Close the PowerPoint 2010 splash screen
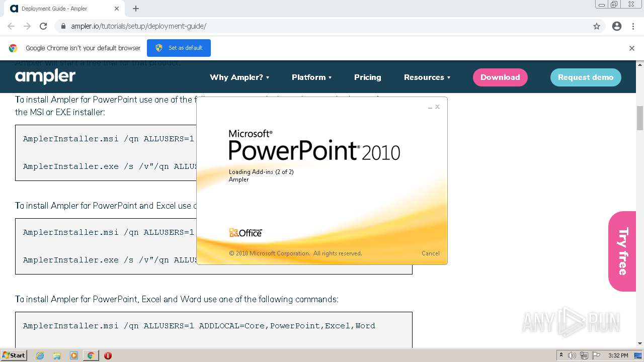The width and height of the screenshot is (644, 362). coord(438,107)
